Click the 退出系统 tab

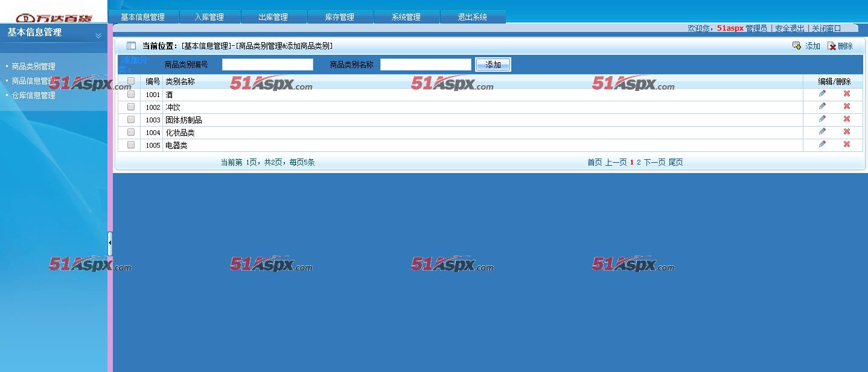tap(473, 17)
